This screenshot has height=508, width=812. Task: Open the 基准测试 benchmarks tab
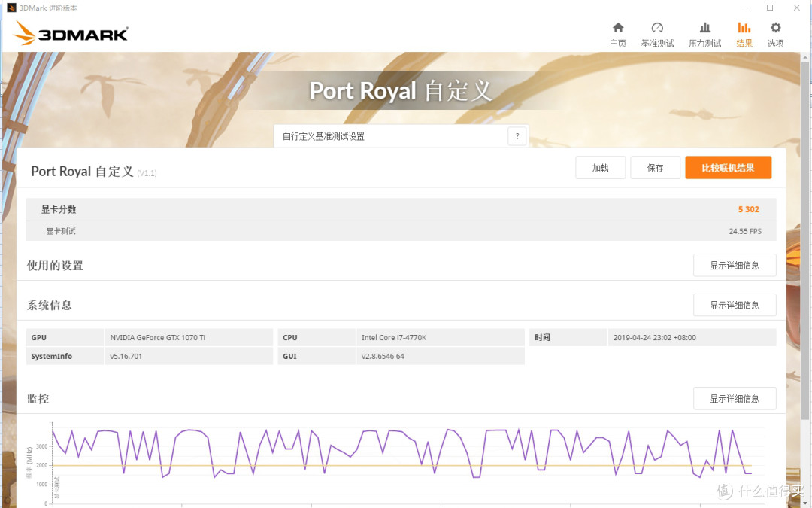pos(657,35)
